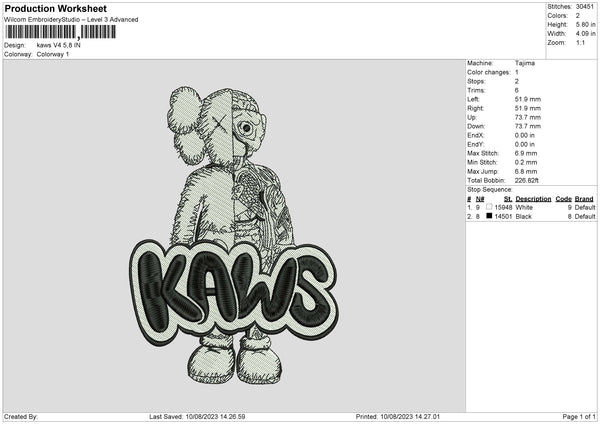Screen dimensions: 600x424
Task: Click the 'Stops:' label
Action: [476, 82]
